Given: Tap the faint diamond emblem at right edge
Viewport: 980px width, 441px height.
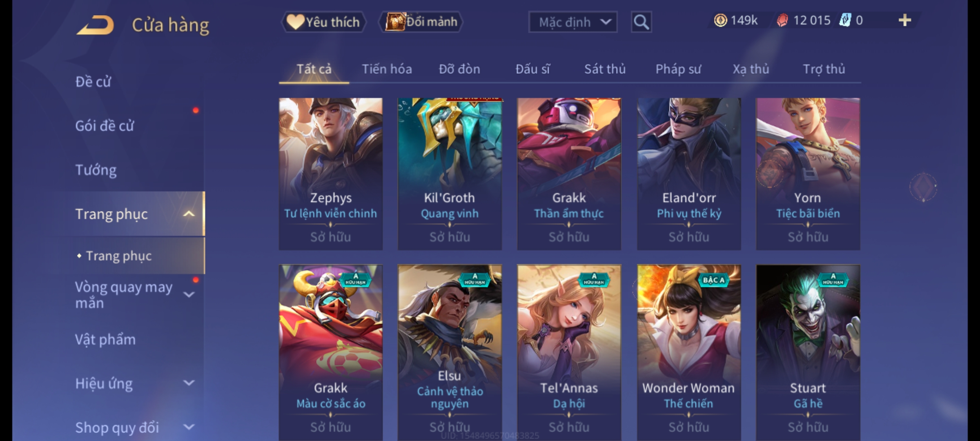Looking at the screenshot, I should click(923, 187).
